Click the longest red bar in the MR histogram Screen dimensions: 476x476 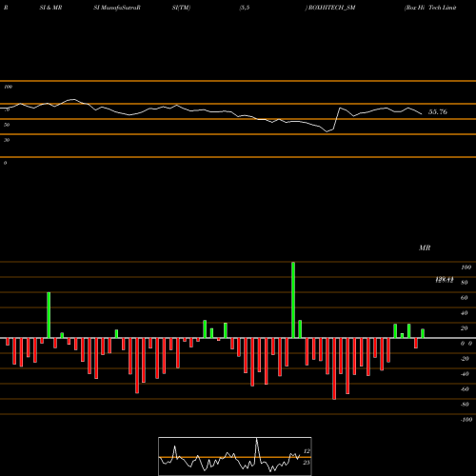(x=334, y=368)
